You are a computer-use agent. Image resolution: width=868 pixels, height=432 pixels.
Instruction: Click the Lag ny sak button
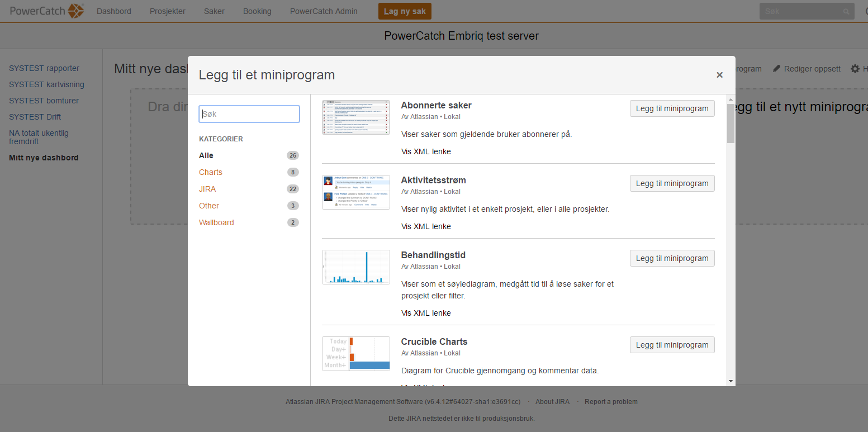(x=405, y=11)
